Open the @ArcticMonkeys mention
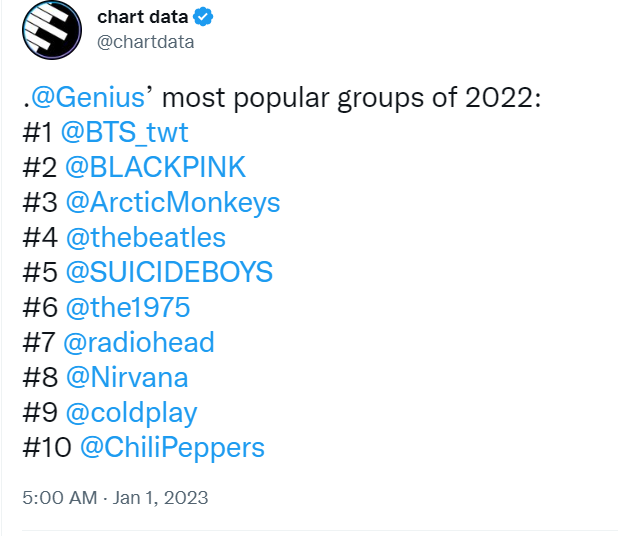This screenshot has width=618, height=536. tap(173, 203)
